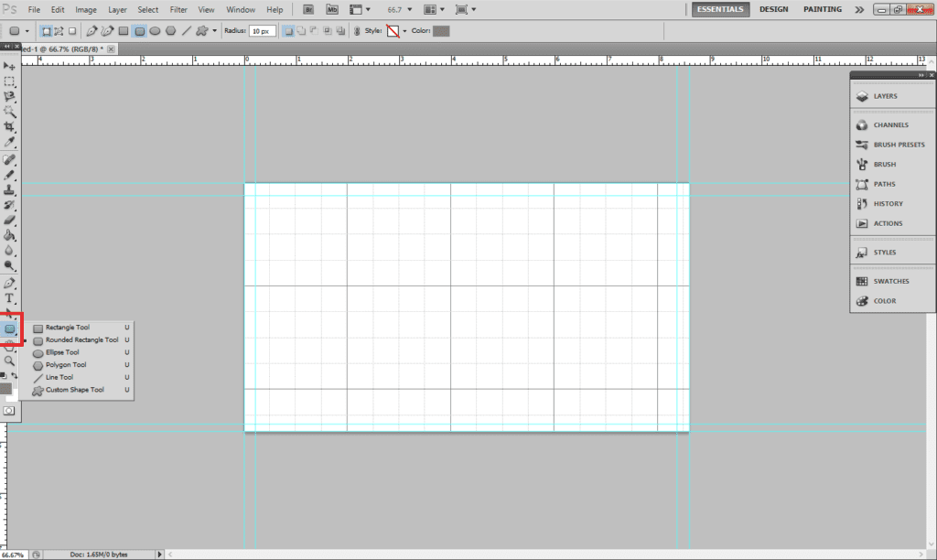Viewport: 937px width, 560px height.
Task: Open the Style picker dropdown
Action: [x=404, y=31]
